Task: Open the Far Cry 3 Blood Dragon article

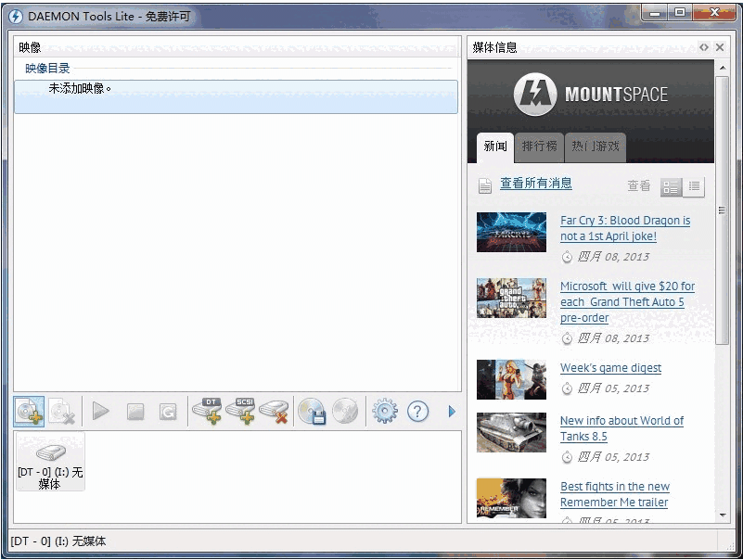Action: point(625,228)
